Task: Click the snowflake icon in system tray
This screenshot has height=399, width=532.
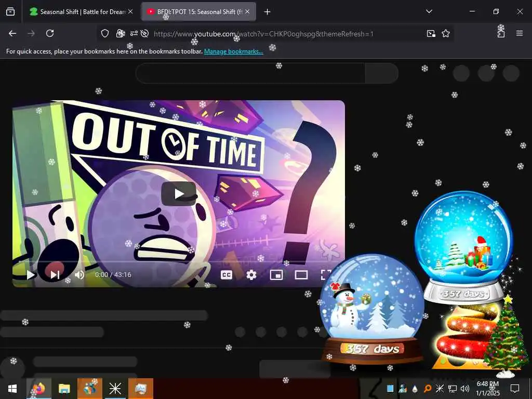Action: coord(440,389)
